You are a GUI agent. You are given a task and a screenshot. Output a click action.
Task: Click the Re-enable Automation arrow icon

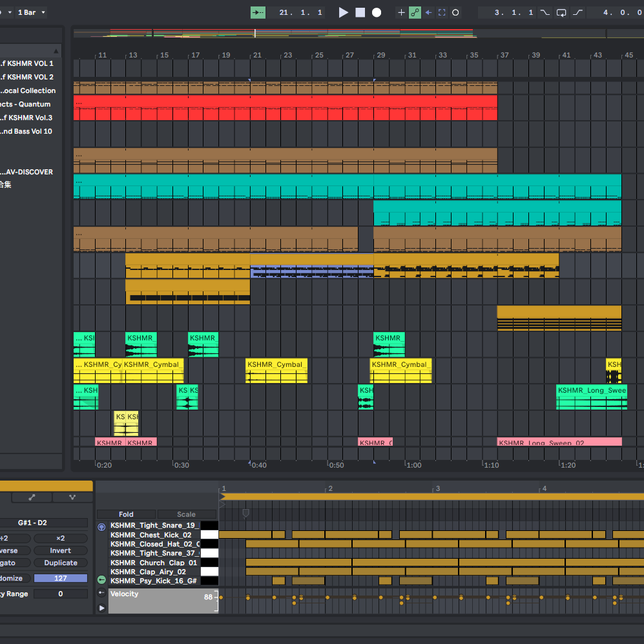[x=429, y=12]
